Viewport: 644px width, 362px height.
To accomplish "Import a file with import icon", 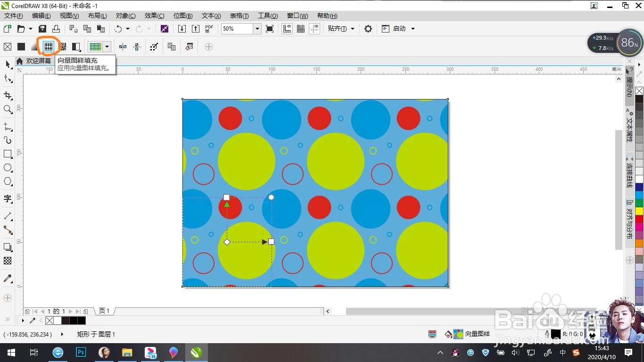I will [x=182, y=29].
